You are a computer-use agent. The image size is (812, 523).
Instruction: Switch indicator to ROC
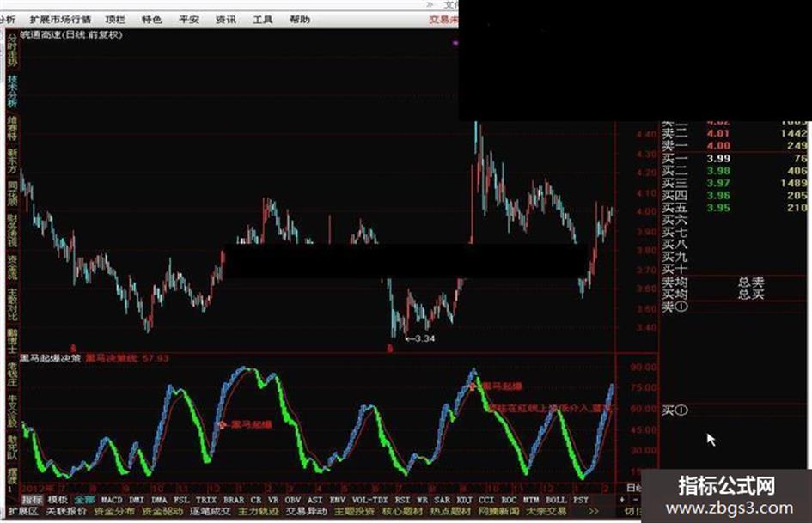click(x=509, y=500)
